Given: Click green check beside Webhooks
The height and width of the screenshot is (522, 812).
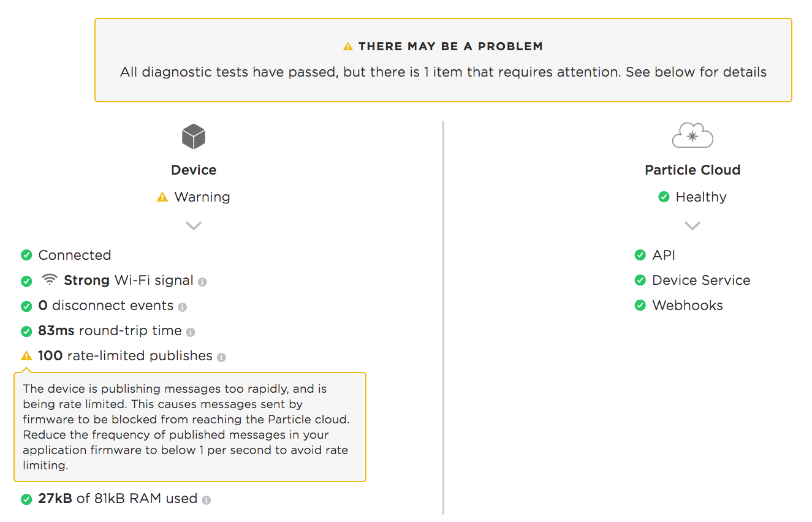Looking at the screenshot, I should pos(640,305).
